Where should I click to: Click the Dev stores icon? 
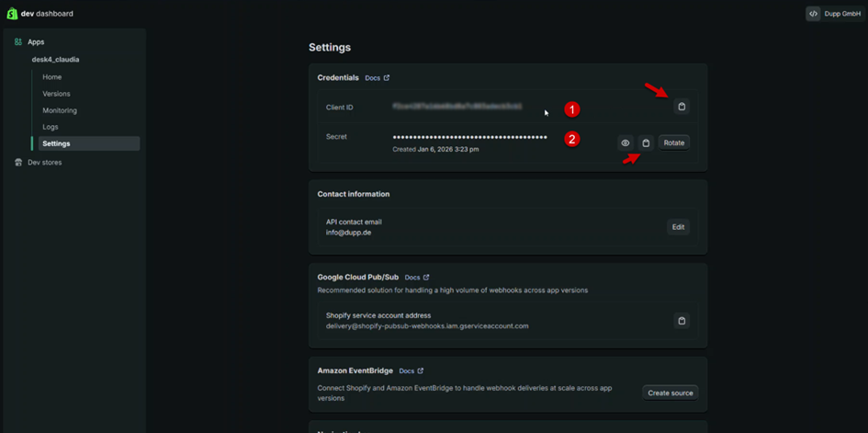pyautogui.click(x=18, y=163)
